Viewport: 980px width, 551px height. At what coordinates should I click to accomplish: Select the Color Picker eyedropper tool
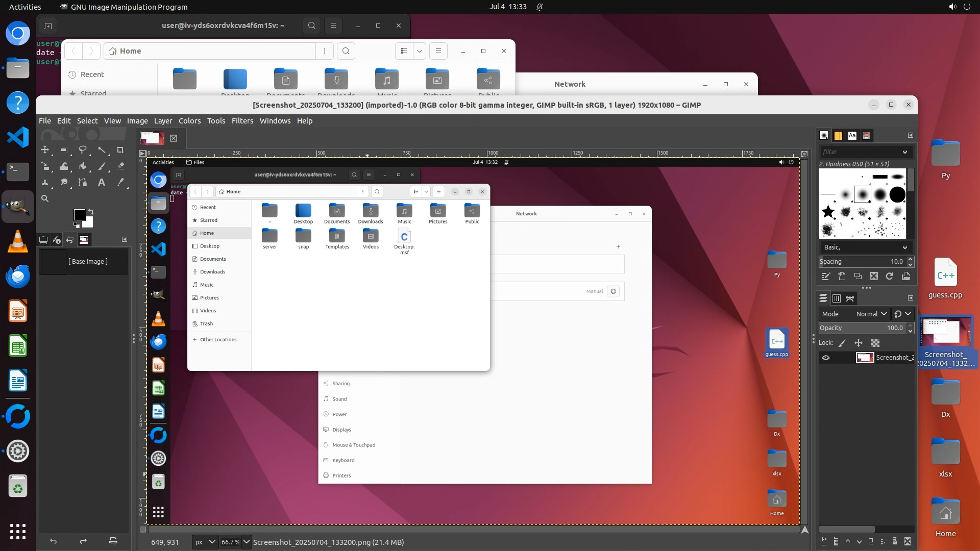(x=120, y=183)
